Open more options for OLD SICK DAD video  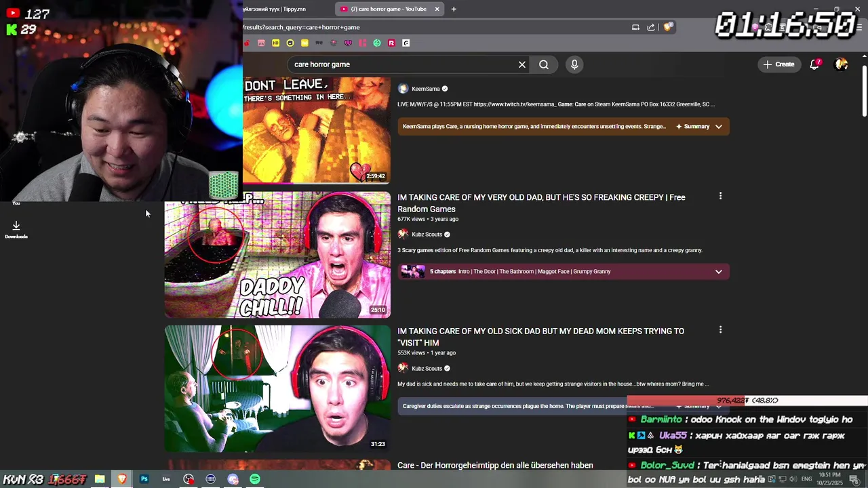pyautogui.click(x=720, y=329)
